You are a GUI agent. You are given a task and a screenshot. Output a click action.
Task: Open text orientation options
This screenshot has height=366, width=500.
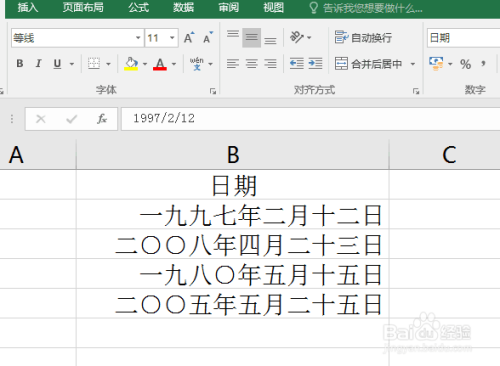coord(300,37)
